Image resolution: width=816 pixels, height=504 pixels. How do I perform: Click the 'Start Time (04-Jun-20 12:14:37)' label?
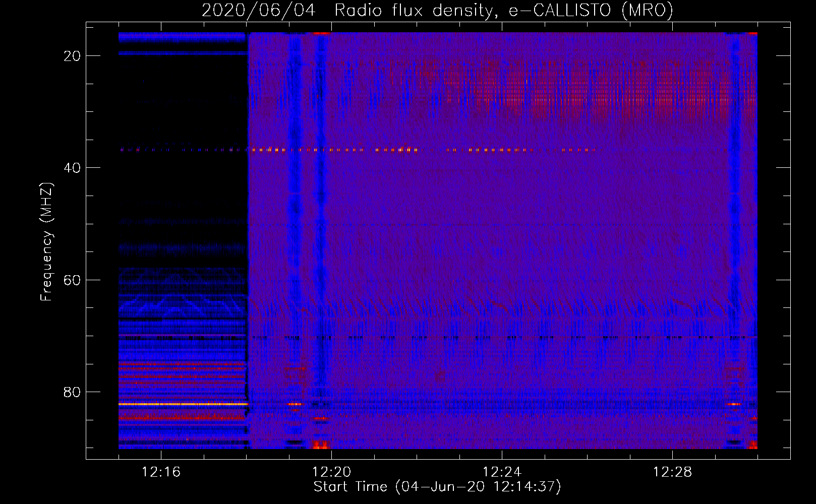437,487
